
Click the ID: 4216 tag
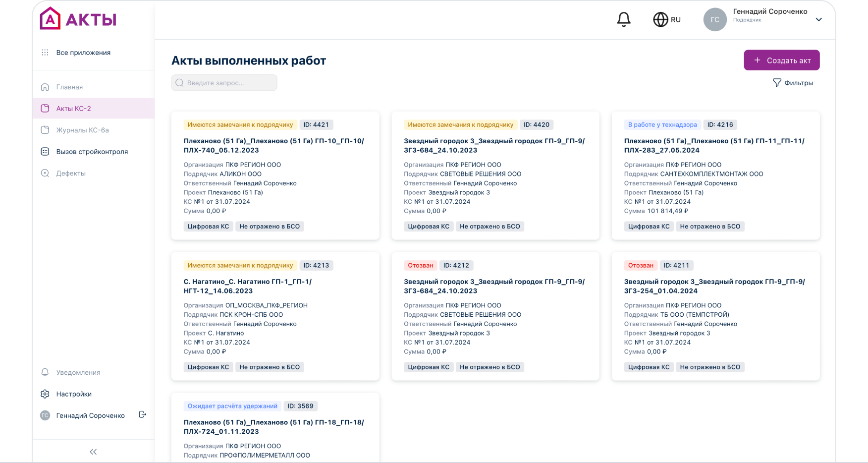720,125
